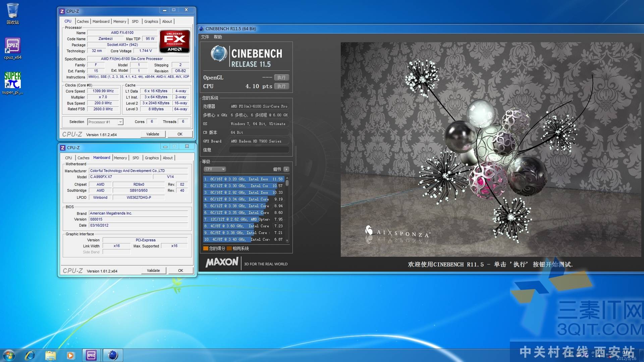
Task: Select ranking row 1 scoring 11.58
Action: [244, 179]
